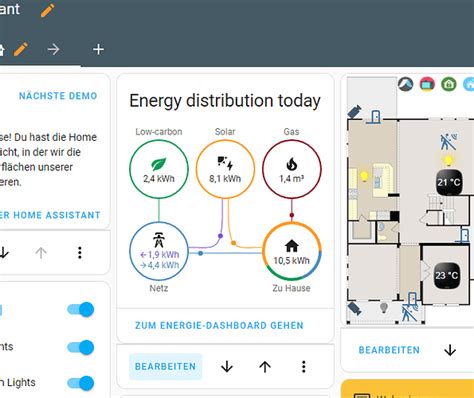Follow ZUM ENERGIE-DASHBOARD GEHEN link
Screen dimensions: 474x398
219,326
